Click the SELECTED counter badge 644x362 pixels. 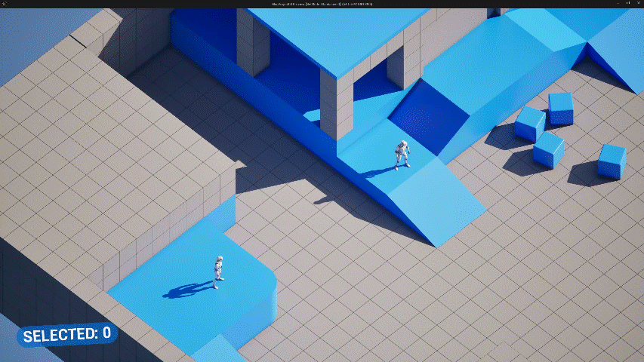click(66, 333)
